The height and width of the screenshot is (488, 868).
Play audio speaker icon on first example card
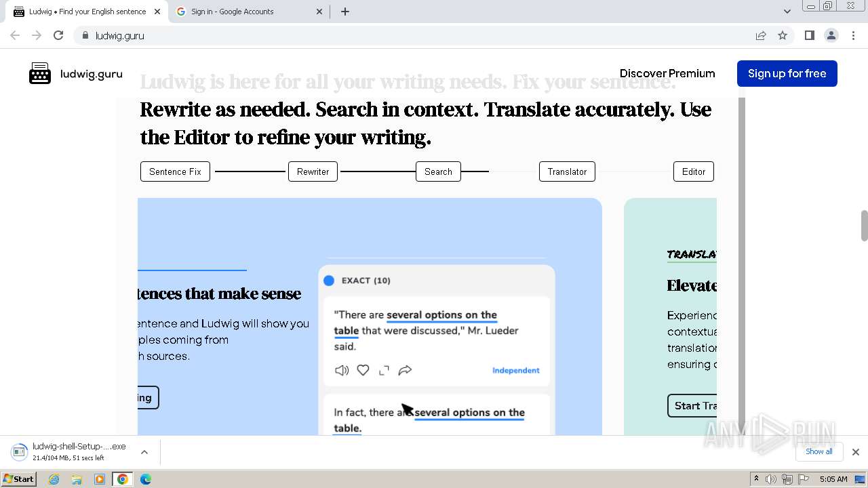pos(342,370)
